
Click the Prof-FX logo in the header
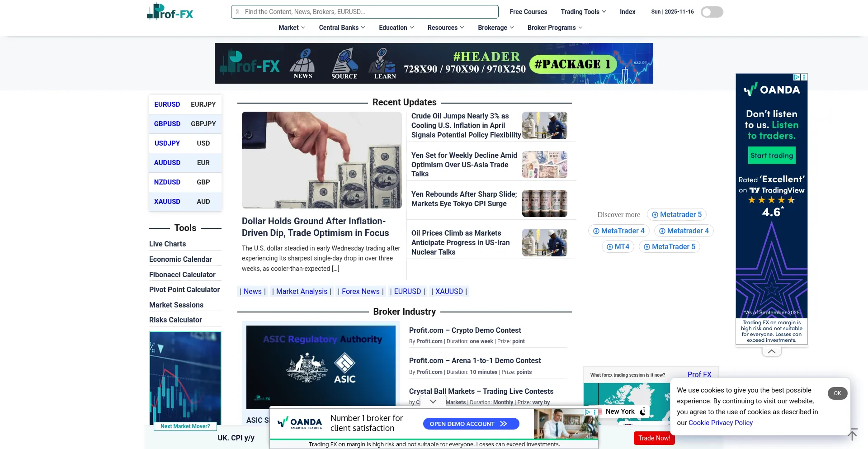(x=170, y=12)
